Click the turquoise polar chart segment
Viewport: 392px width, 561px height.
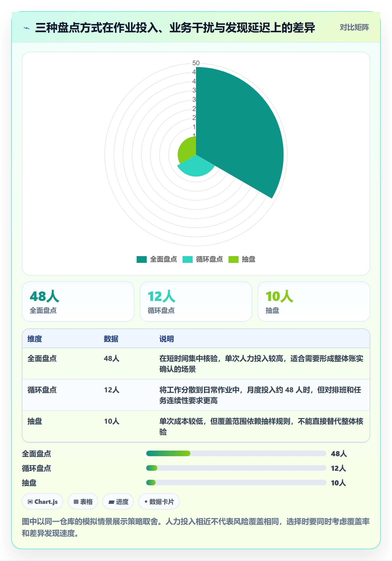point(196,168)
